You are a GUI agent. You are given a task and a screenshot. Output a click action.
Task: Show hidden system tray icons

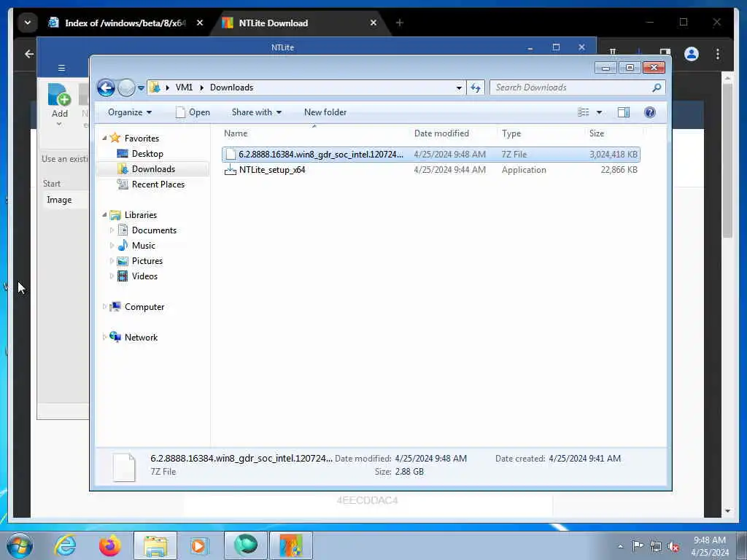point(620,546)
